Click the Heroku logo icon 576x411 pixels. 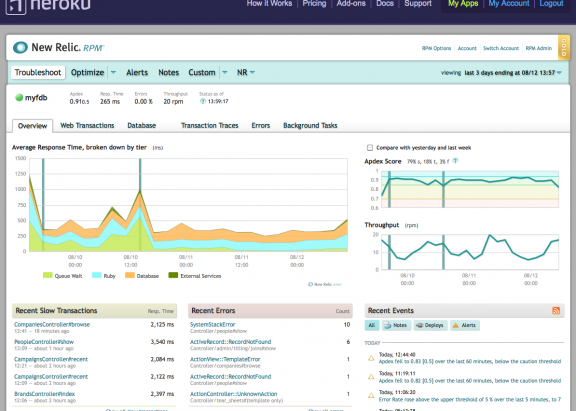16,6
